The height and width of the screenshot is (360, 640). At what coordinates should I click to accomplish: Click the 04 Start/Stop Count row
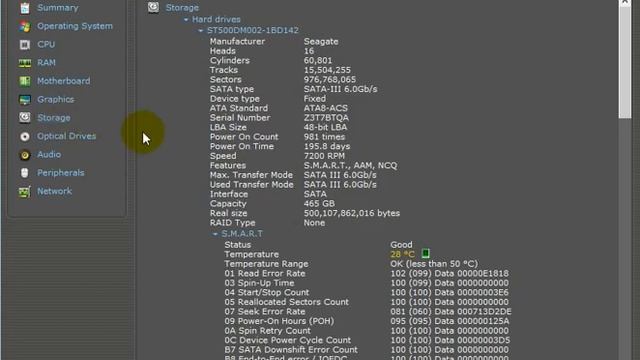(x=367, y=293)
